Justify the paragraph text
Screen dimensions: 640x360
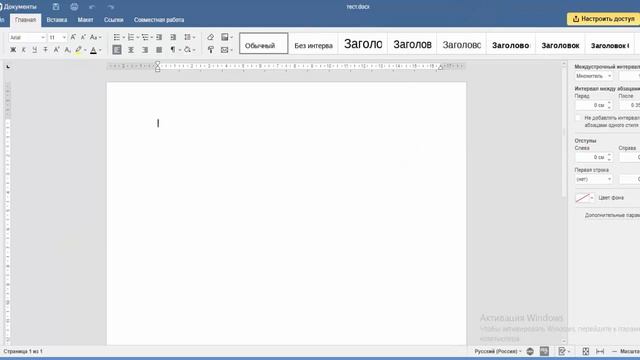(x=159, y=50)
